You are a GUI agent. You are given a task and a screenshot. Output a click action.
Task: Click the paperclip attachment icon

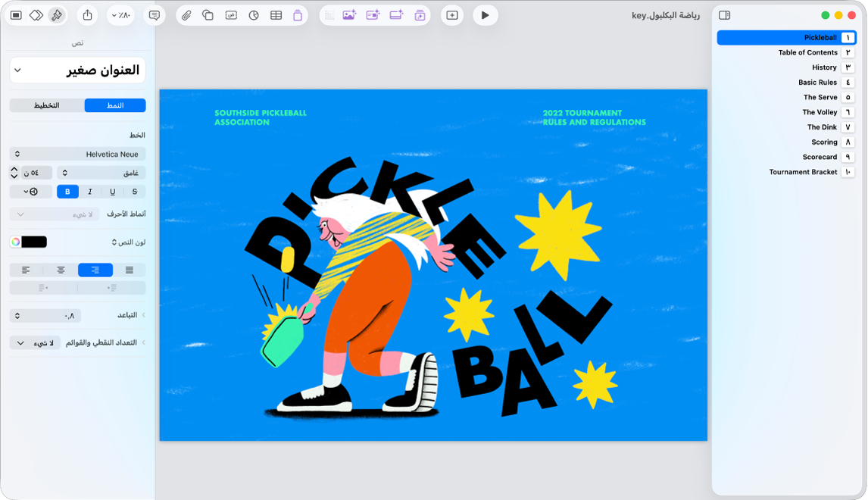click(x=186, y=15)
